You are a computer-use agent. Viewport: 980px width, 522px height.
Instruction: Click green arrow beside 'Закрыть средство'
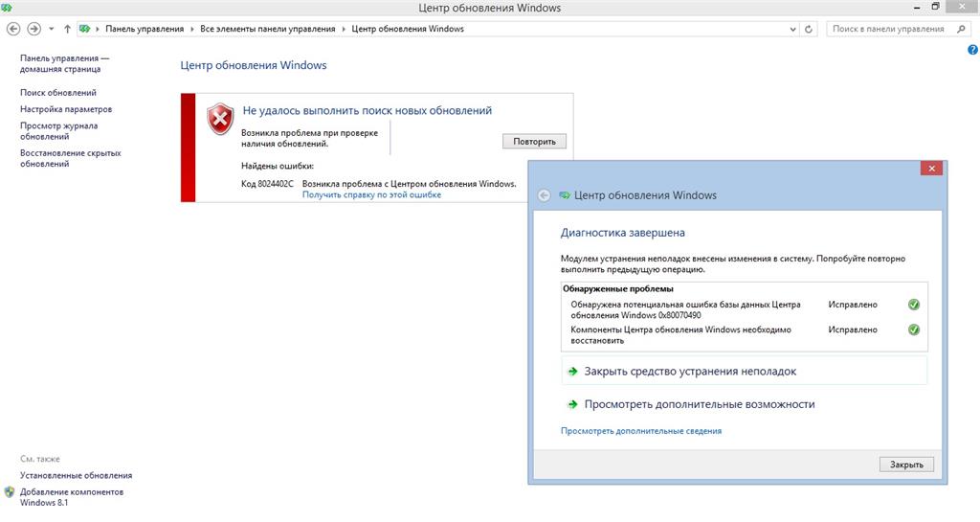pos(572,372)
